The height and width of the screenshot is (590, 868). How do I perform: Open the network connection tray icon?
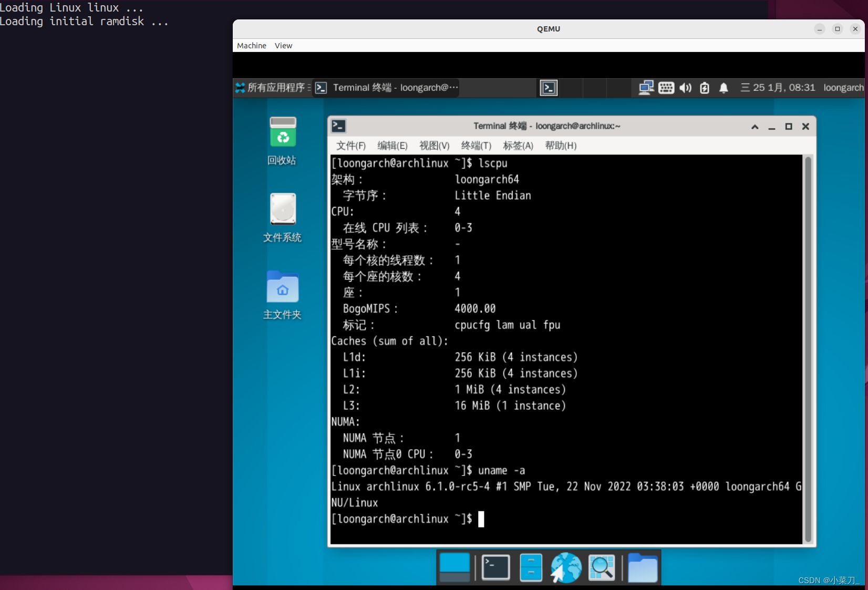pyautogui.click(x=646, y=88)
